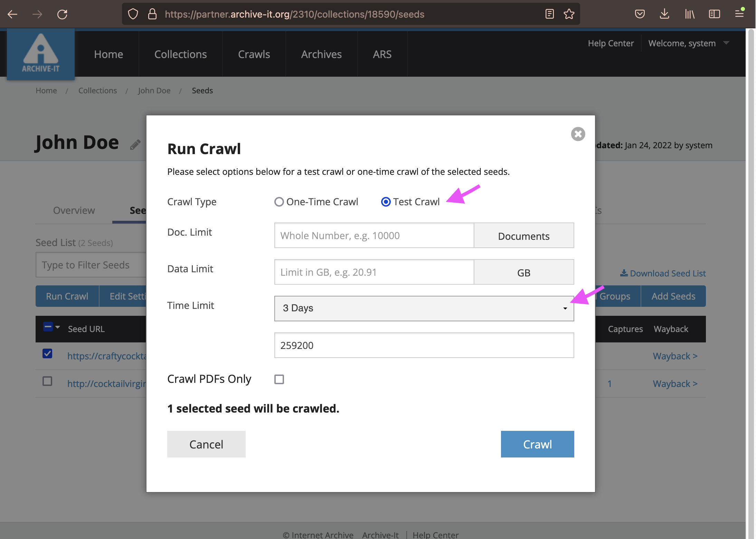The image size is (756, 539).
Task: Click the Cancel button
Action: [206, 444]
